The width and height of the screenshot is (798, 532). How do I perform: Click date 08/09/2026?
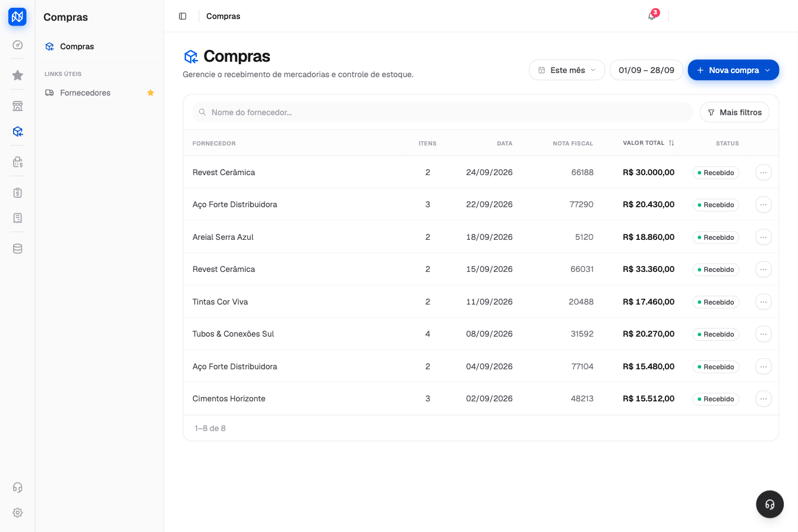pyautogui.click(x=489, y=334)
